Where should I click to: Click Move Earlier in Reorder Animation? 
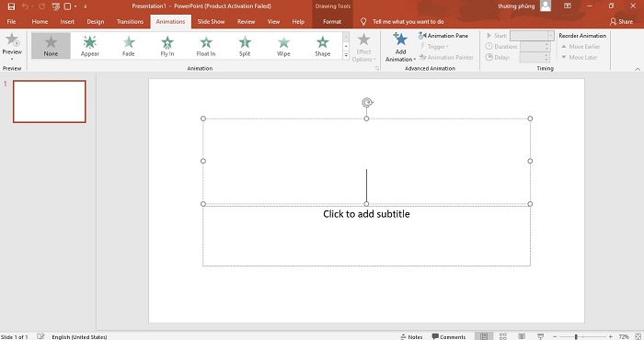[581, 46]
